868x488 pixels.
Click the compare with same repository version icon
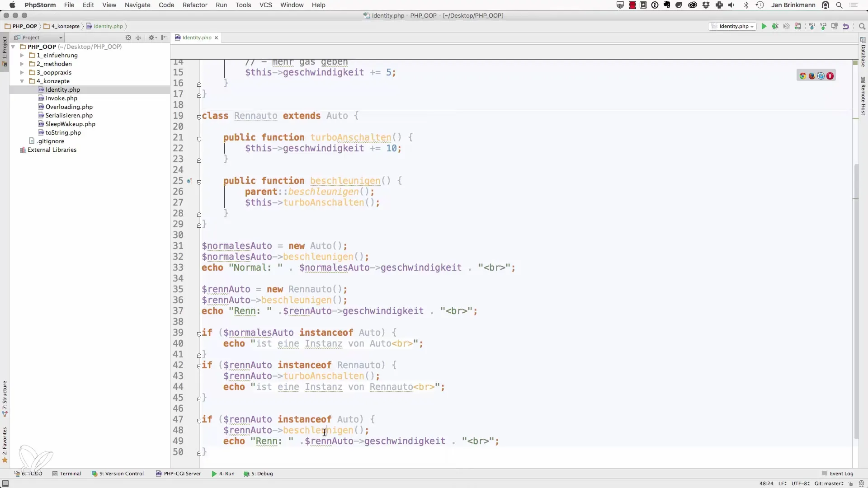[835, 26]
